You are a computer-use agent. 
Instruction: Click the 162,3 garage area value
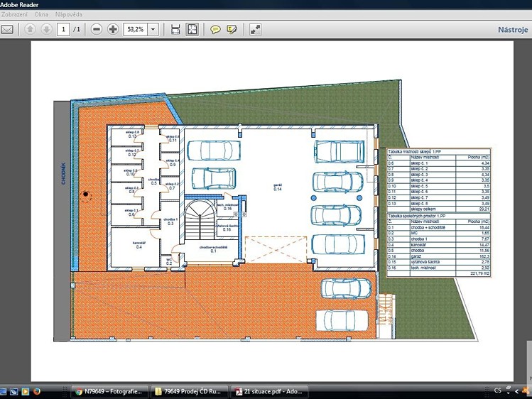484,256
